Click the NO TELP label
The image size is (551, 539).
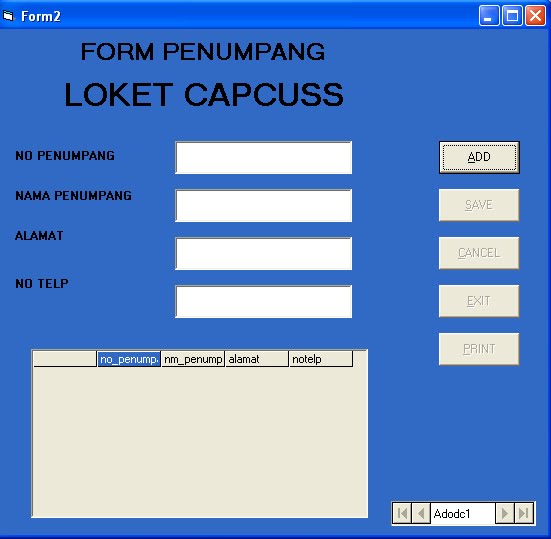pos(42,284)
